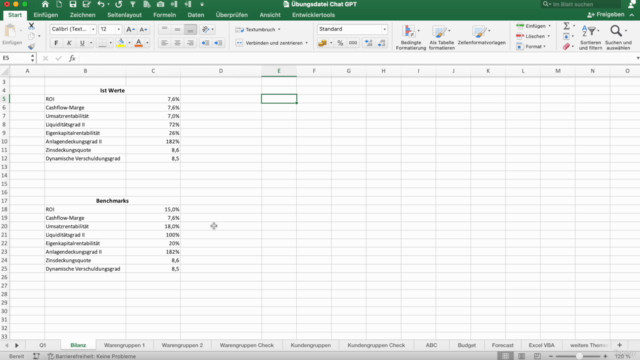The width and height of the screenshot is (640, 360).
Task: Click the insert function fx icon
Action: pos(72,58)
